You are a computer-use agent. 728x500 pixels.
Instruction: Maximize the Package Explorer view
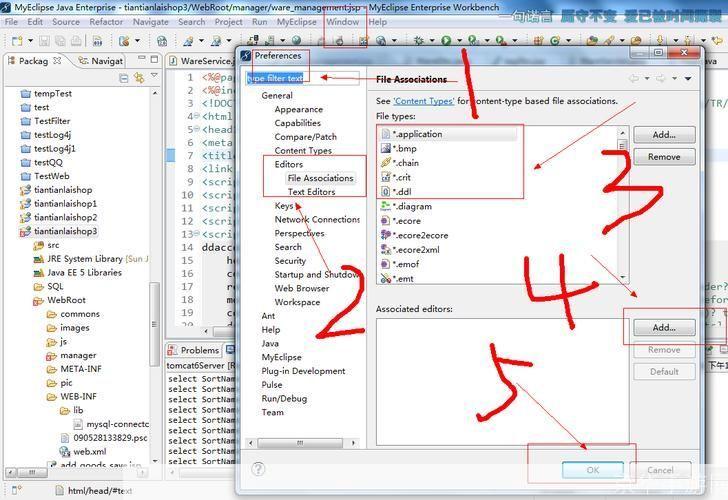(154, 59)
